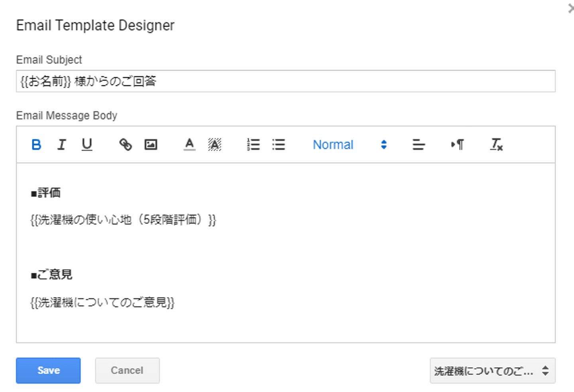
Task: Create a bulleted list
Action: tap(279, 145)
